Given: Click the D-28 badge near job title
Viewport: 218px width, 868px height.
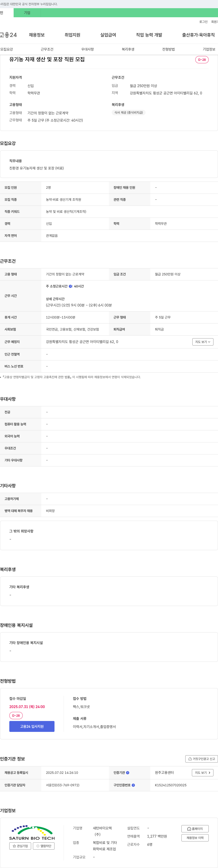Looking at the screenshot, I should (x=202, y=60).
